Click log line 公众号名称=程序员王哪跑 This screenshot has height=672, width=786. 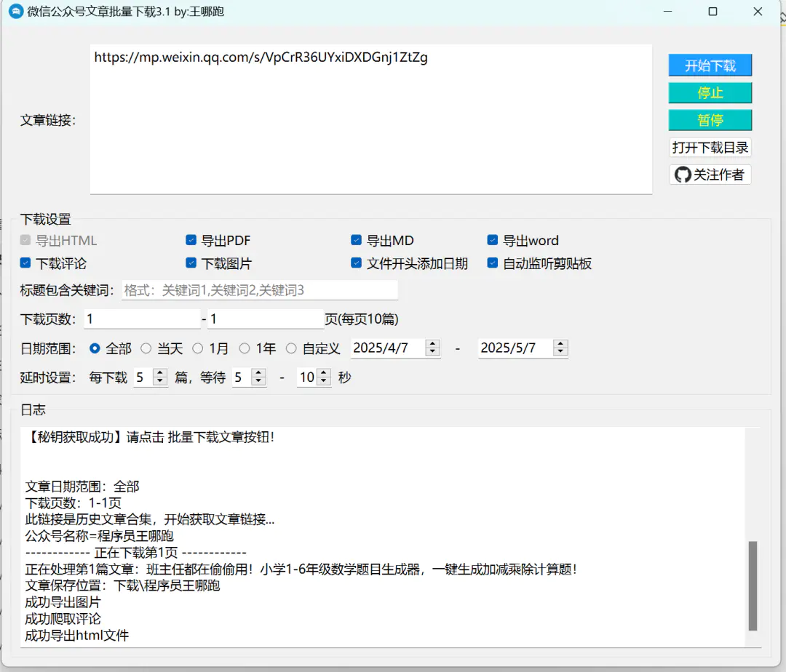pyautogui.click(x=99, y=536)
